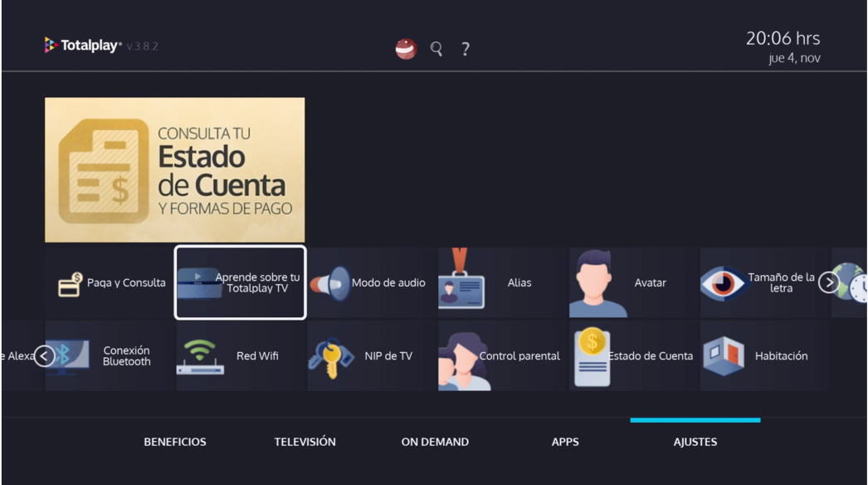868x485 pixels.
Task: Select the AJUSTES tab
Action: pos(695,442)
